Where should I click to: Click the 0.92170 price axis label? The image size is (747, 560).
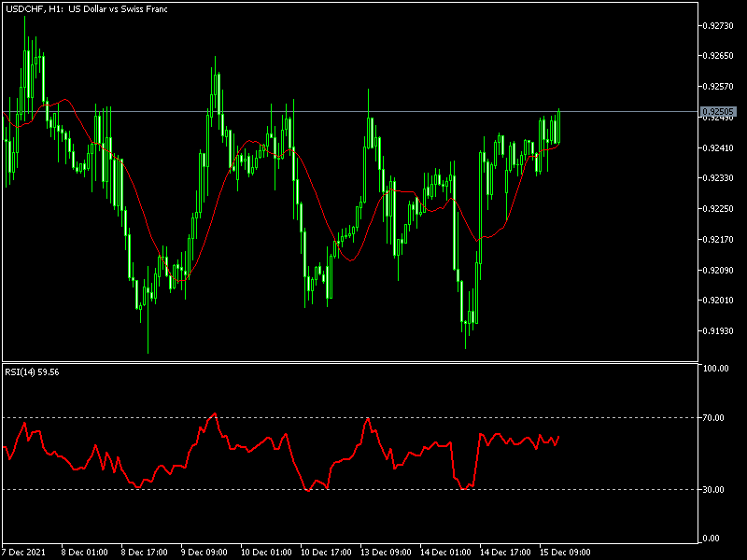718,240
